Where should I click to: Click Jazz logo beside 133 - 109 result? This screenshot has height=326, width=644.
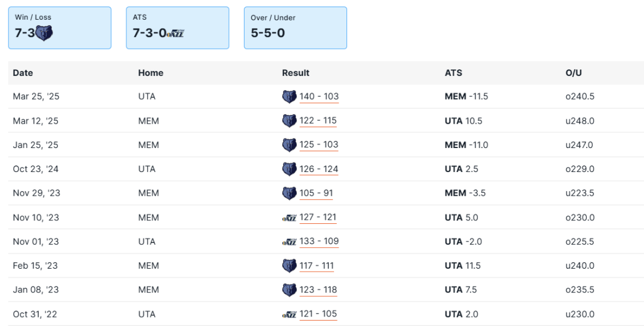coord(289,242)
